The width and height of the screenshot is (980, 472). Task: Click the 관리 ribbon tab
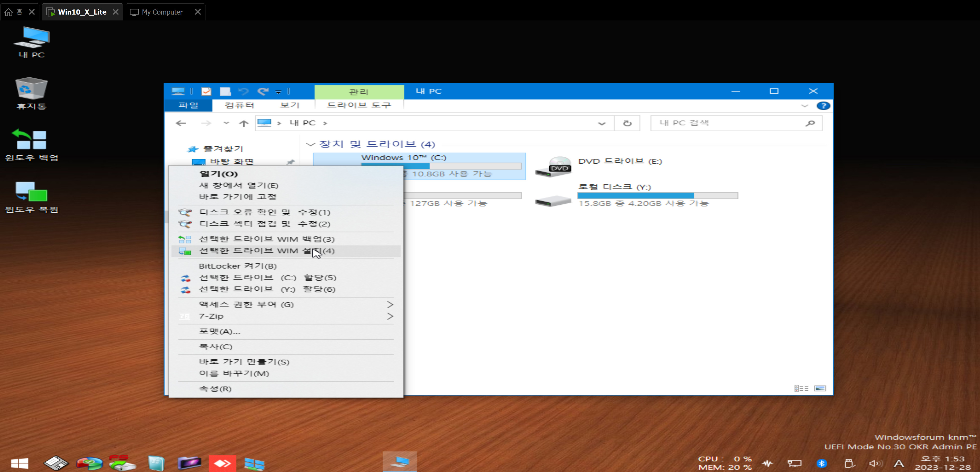pos(359,92)
